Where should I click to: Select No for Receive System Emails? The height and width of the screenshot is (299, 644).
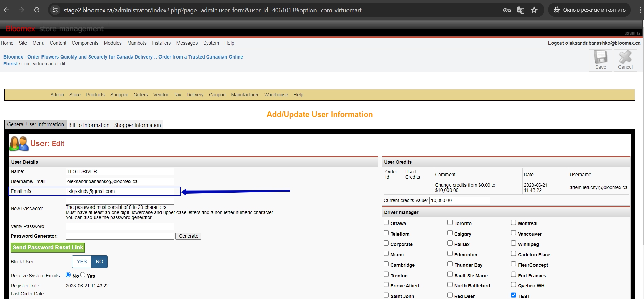pyautogui.click(x=68, y=275)
